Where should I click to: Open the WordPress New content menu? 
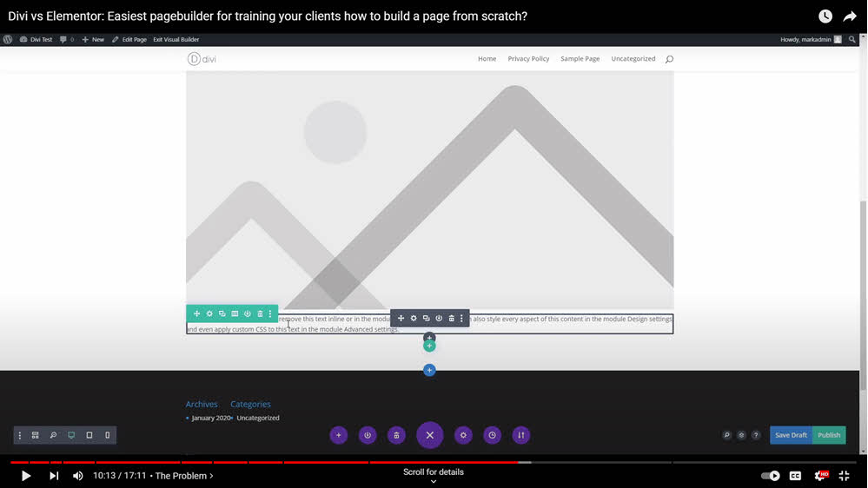pos(93,39)
